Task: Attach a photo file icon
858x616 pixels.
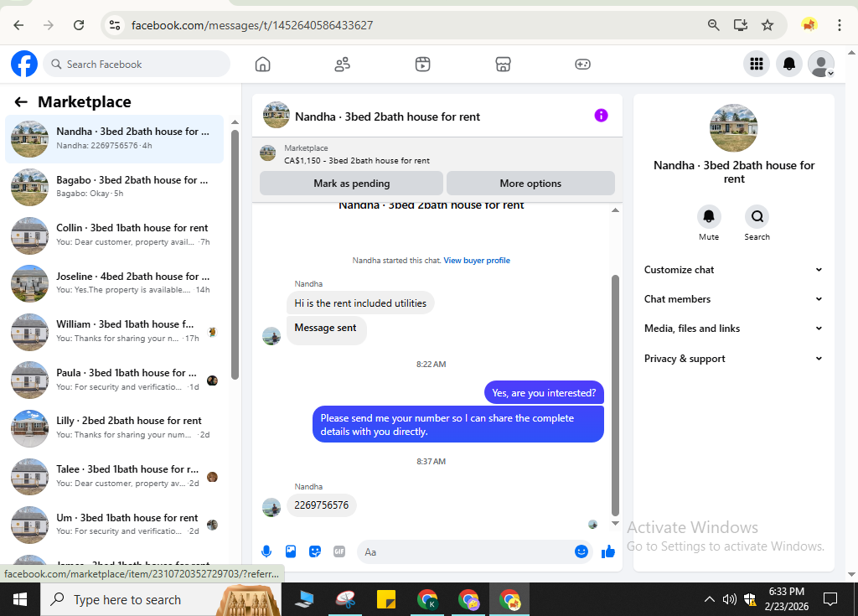Action: (291, 551)
